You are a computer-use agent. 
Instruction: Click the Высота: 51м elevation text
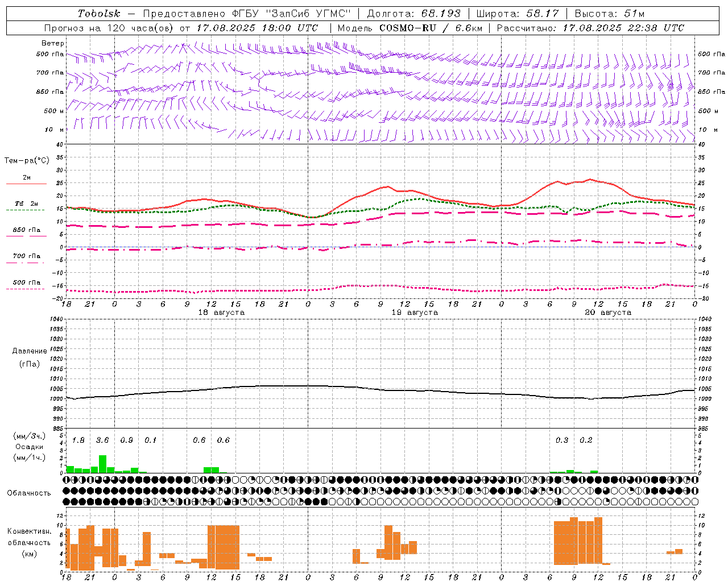point(610,14)
